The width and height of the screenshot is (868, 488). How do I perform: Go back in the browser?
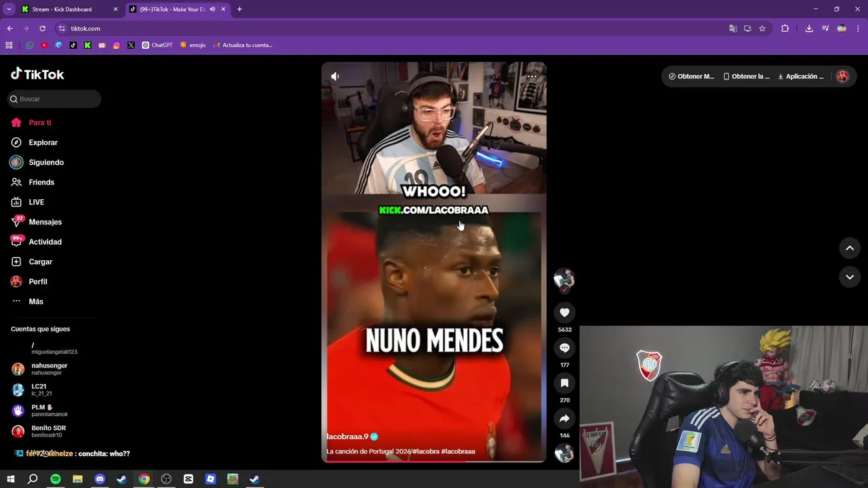coord(9,28)
